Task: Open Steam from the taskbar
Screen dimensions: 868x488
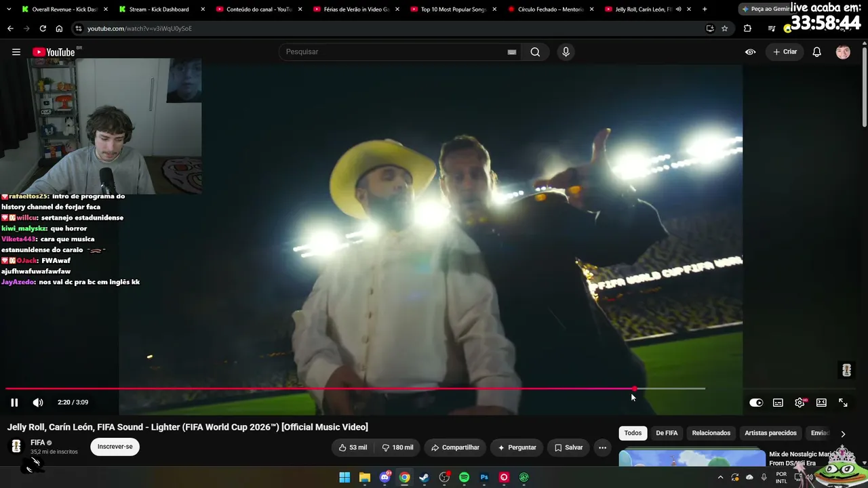Action: click(425, 477)
